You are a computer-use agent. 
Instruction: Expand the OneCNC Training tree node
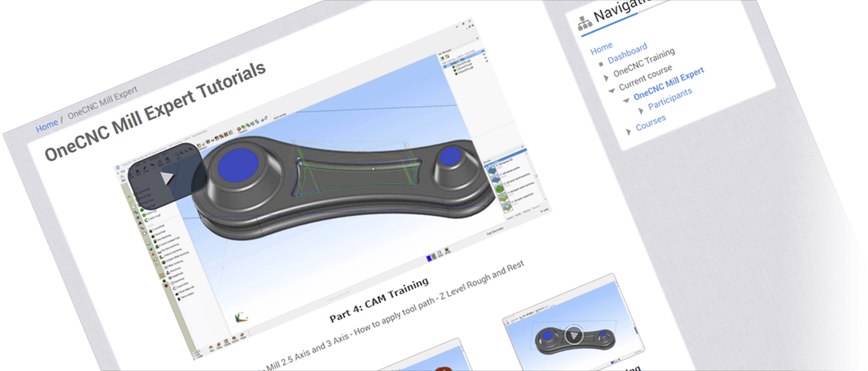[x=606, y=79]
